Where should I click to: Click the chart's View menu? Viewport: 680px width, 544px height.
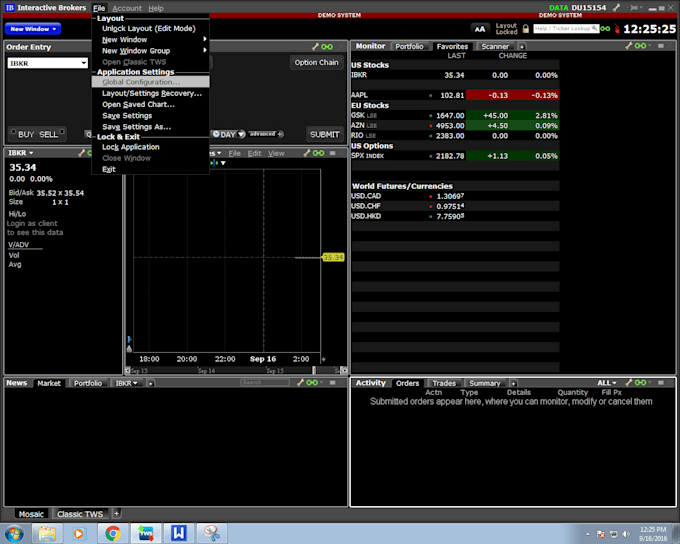tap(276, 153)
